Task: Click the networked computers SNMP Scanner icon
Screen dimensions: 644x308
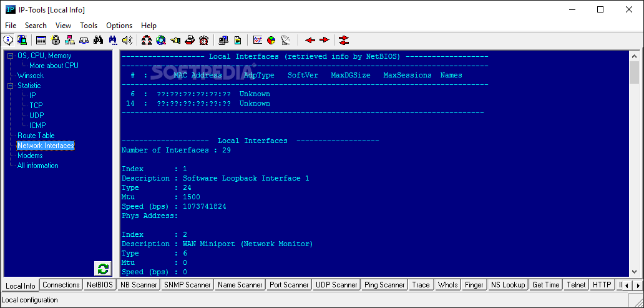Action: coord(70,40)
